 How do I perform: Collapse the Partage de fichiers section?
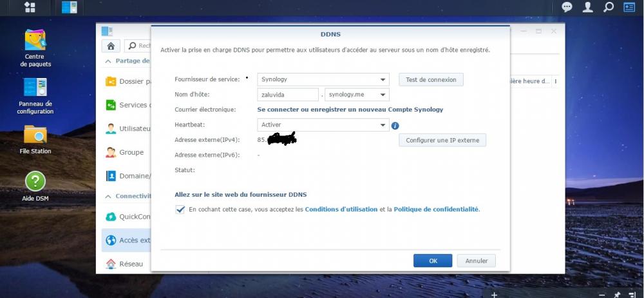click(108, 61)
